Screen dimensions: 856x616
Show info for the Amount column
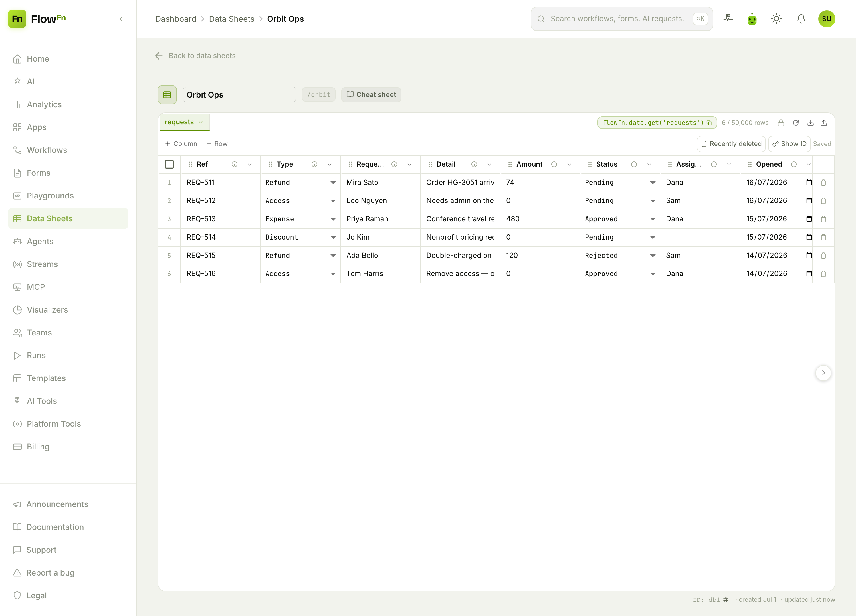[554, 165]
